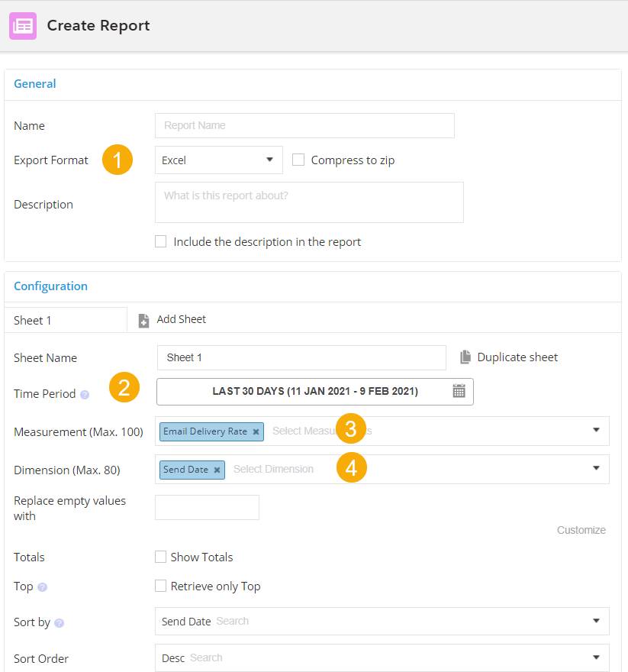The image size is (628, 672).
Task: Open the Sort Order dropdown
Action: [597, 657]
